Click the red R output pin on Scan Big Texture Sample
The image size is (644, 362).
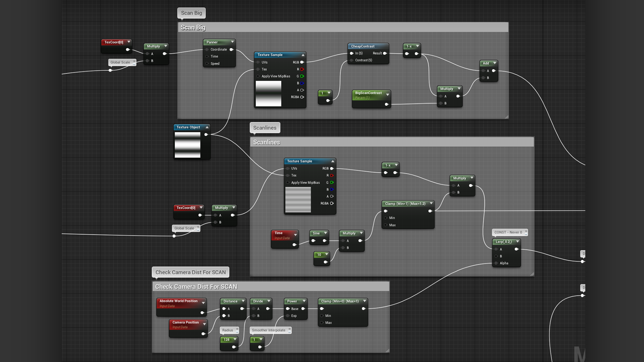click(x=302, y=69)
